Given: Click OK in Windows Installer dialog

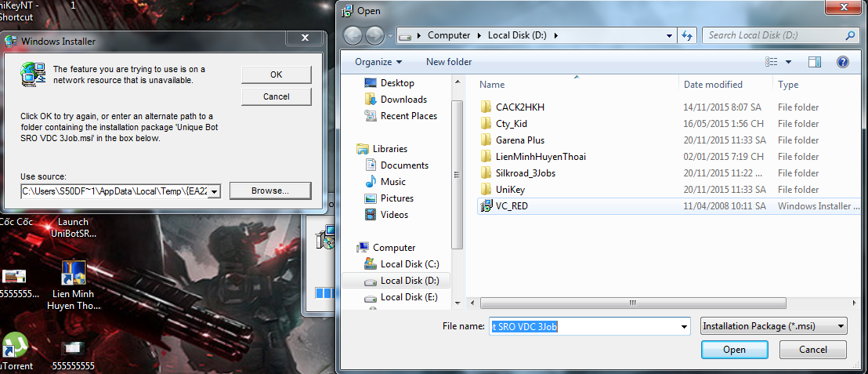Looking at the screenshot, I should coord(277,74).
